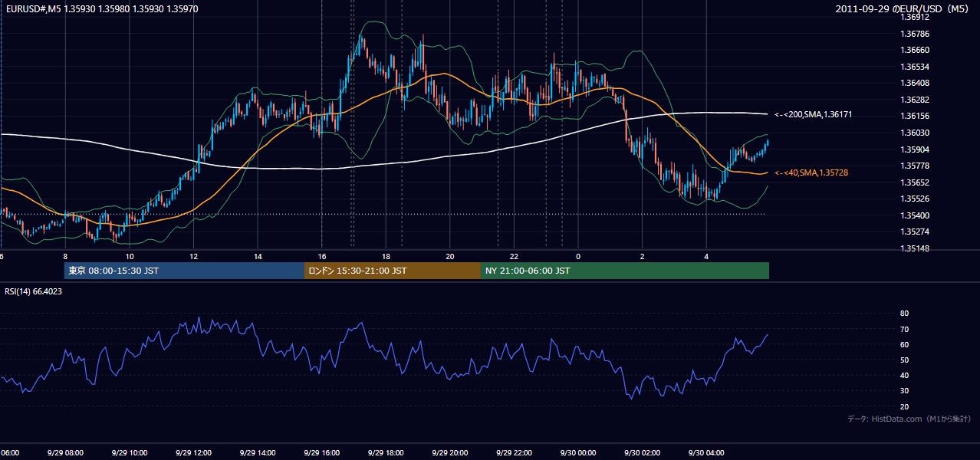Click the 2011-09-29 EUR/USD (M5) chart title

(903, 8)
